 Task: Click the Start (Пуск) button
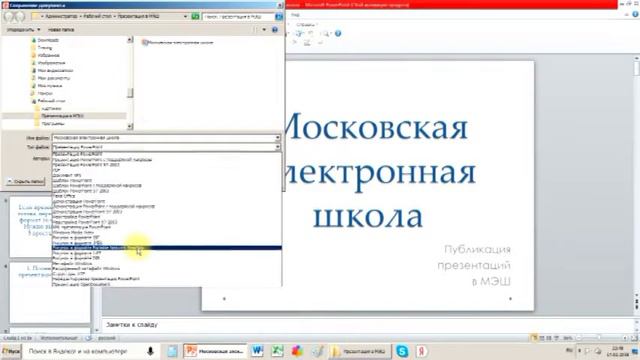pos(11,351)
